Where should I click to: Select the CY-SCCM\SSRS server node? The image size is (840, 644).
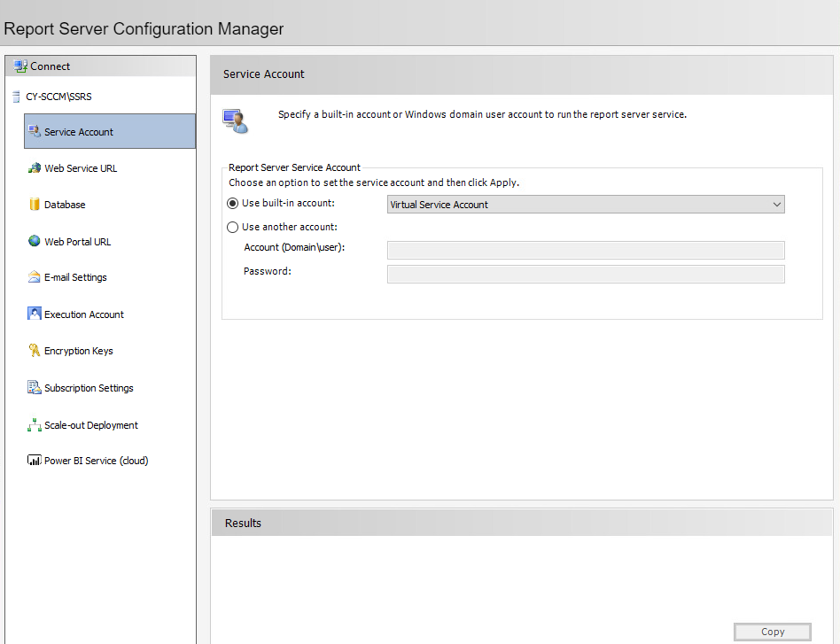click(x=59, y=97)
